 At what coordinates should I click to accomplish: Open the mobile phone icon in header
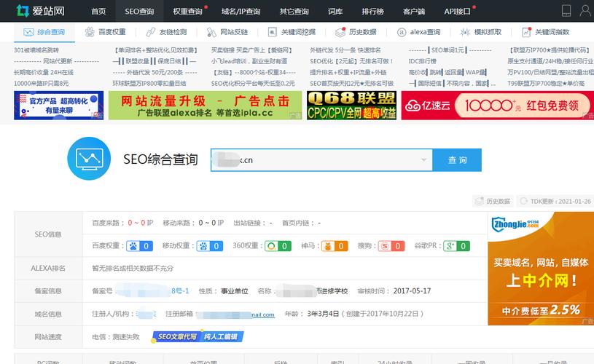(x=566, y=11)
